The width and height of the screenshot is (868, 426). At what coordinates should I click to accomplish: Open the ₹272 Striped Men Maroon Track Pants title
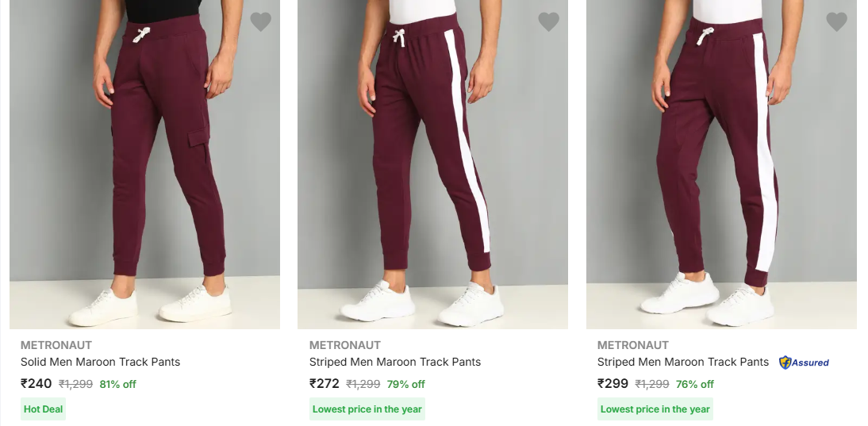tap(395, 362)
